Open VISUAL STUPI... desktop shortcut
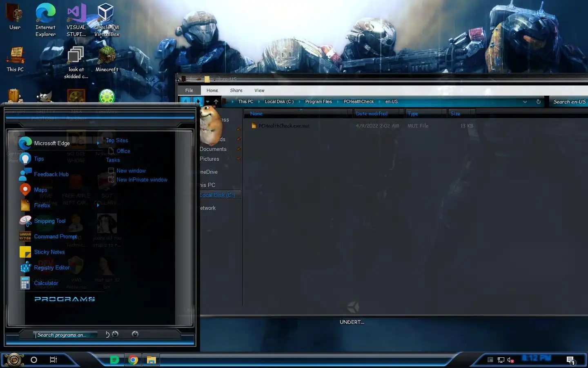Image resolution: width=588 pixels, height=368 pixels. (76, 20)
